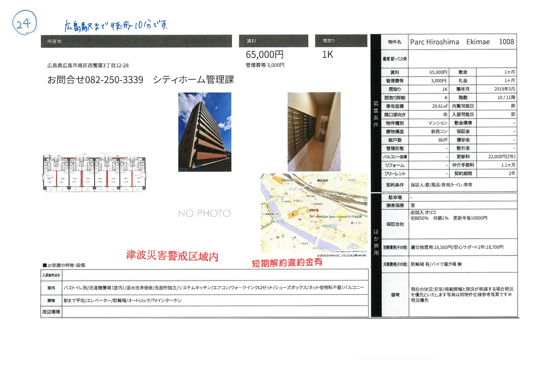Screen dimensions: 554x392
Task: Click the 築年月 value 2019年3月
Action: pyautogui.click(x=505, y=89)
